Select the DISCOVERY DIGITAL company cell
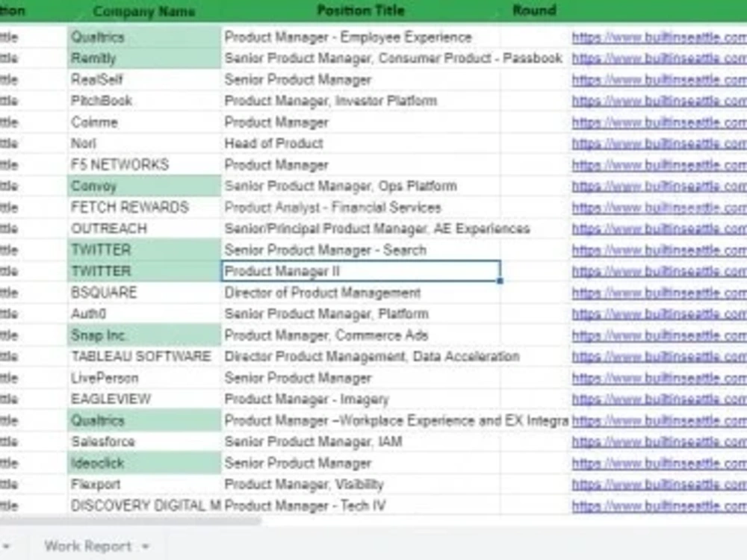This screenshot has height=560, width=747. pyautogui.click(x=144, y=505)
